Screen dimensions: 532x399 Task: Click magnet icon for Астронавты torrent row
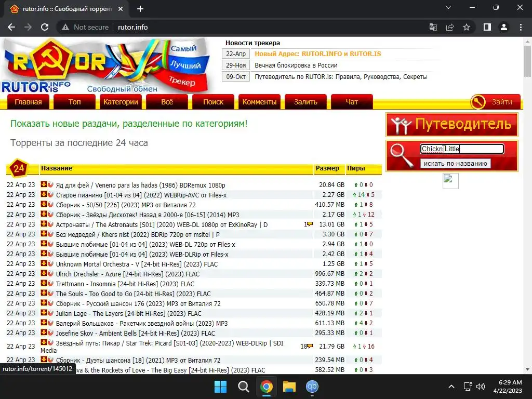[50, 223]
